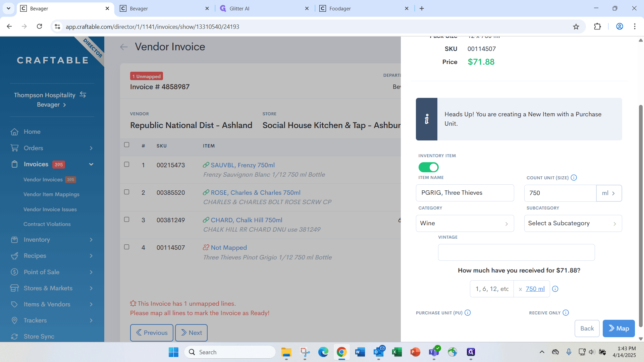Open Vendor Invoice Issues in the sidebar

click(50, 209)
